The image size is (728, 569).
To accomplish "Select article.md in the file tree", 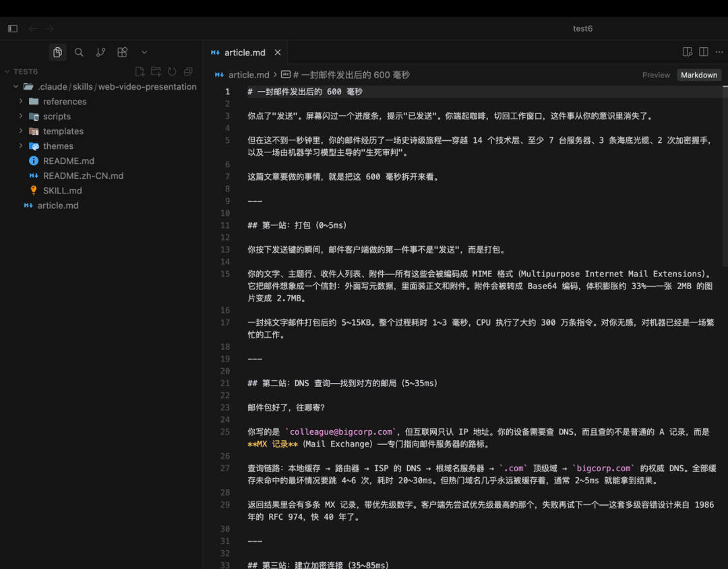I will 58,206.
